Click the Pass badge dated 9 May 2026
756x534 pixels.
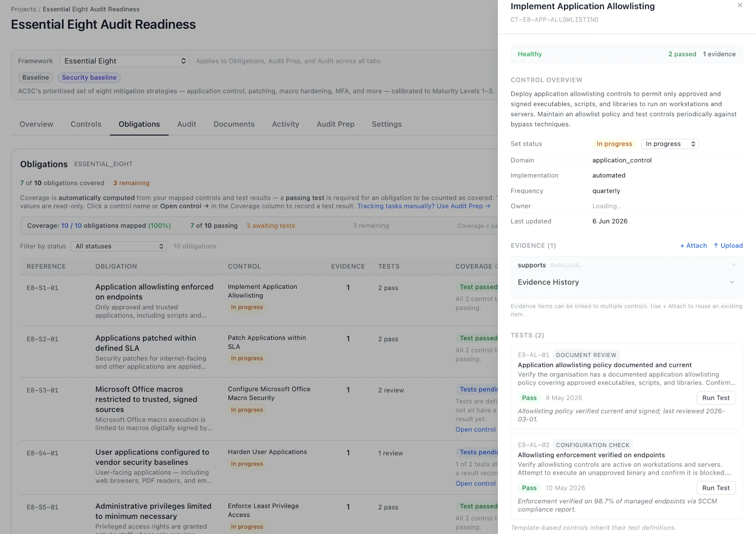point(529,398)
